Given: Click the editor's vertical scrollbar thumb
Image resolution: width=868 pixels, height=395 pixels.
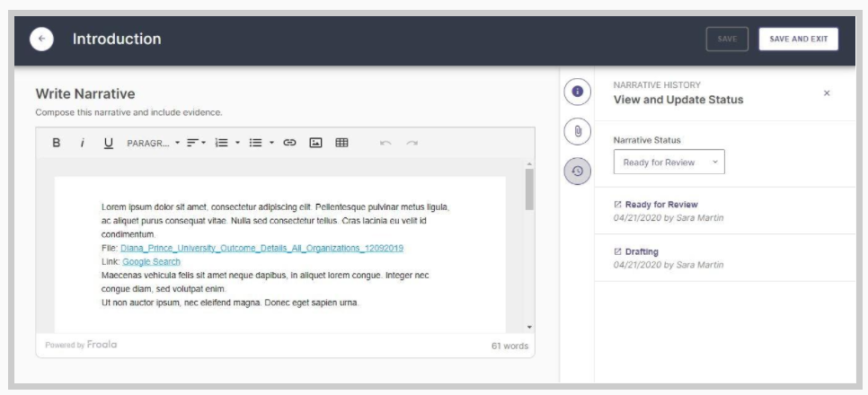Looking at the screenshot, I should tap(529, 189).
